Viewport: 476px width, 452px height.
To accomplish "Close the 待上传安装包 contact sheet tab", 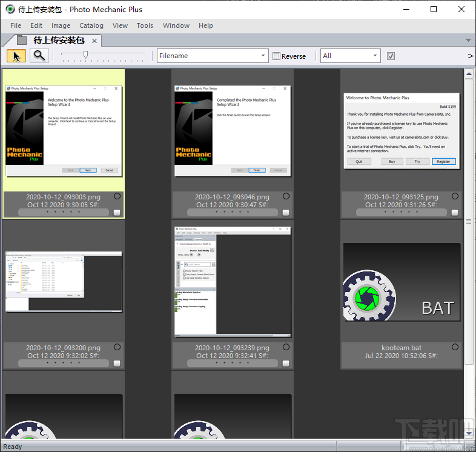I will (95, 41).
